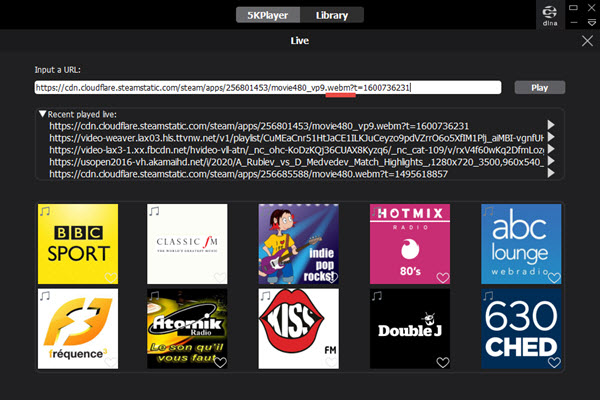Screen dimensions: 600x400
Task: Favorite Kiss FM with its heart icon
Action: [x=331, y=362]
